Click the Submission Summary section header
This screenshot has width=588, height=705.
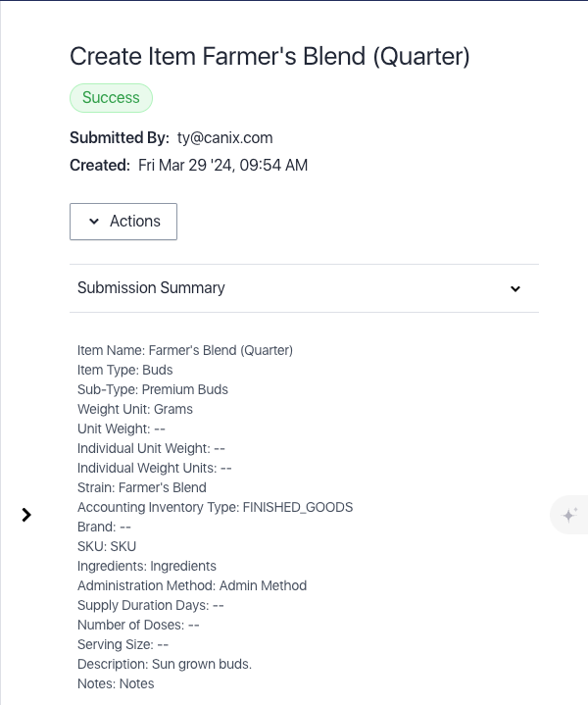pyautogui.click(x=304, y=288)
